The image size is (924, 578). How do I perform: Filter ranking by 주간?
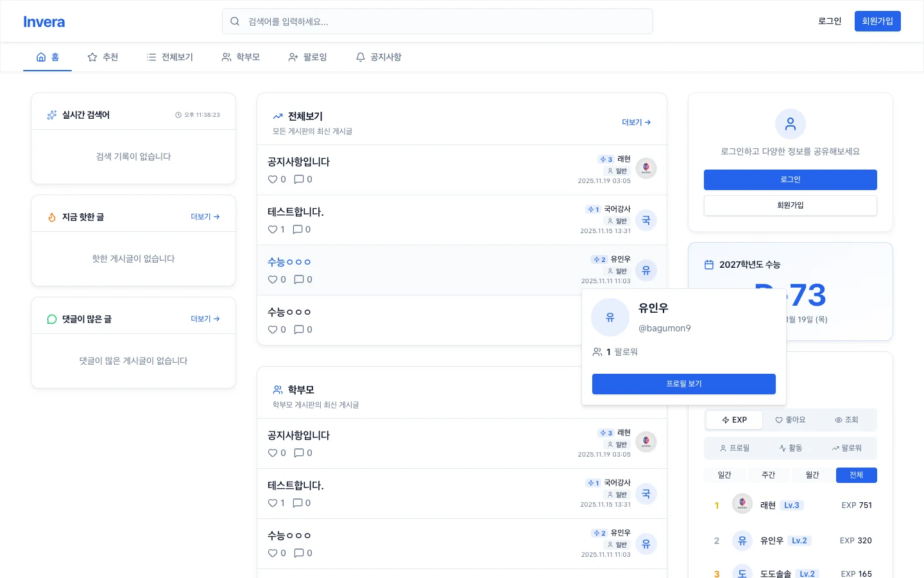coord(769,475)
